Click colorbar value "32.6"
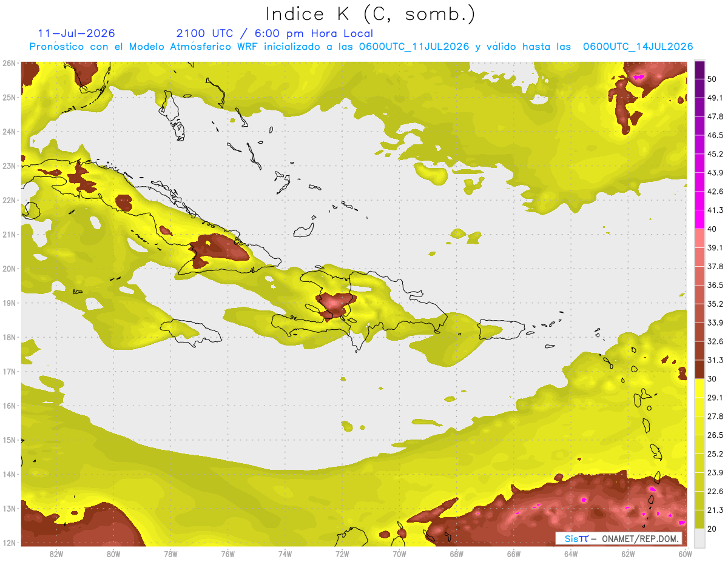This screenshot has width=728, height=562. pyautogui.click(x=715, y=341)
